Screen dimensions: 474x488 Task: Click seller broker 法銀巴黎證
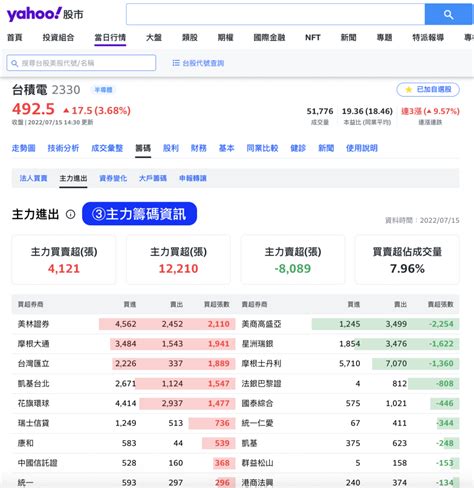261,384
